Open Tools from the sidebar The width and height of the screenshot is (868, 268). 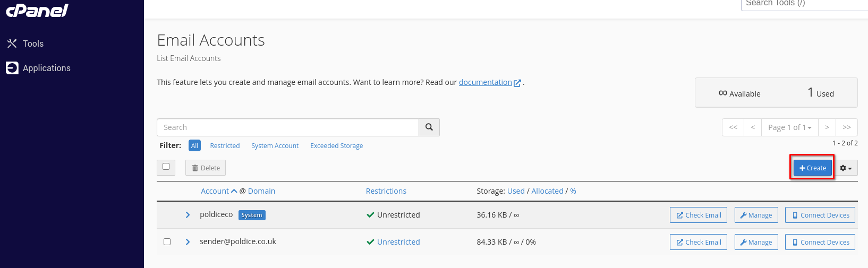[33, 44]
